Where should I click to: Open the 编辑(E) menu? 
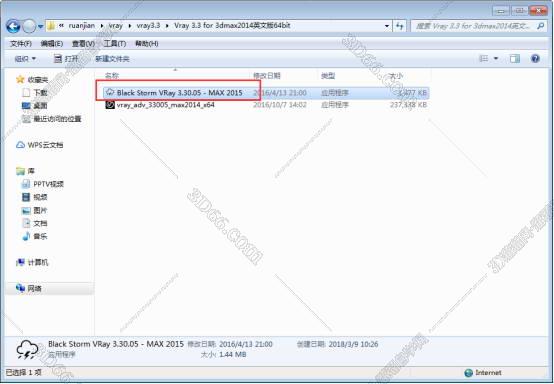[x=52, y=44]
